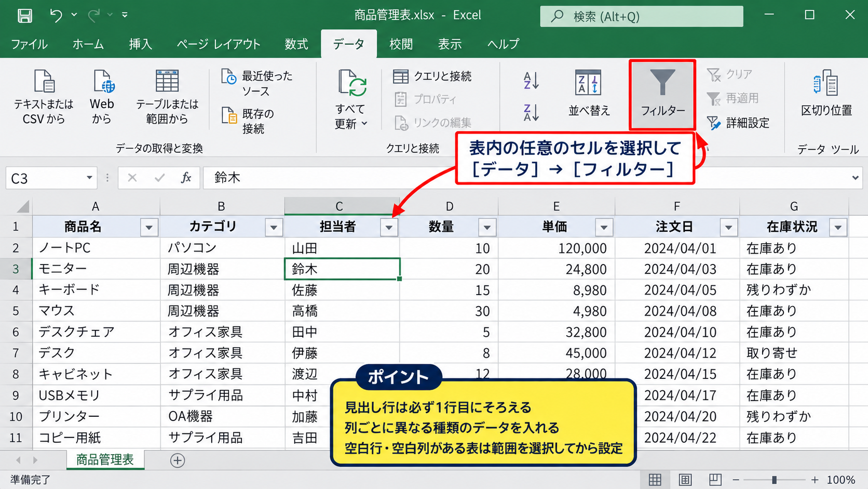
Task: Open the ファイル menu
Action: click(29, 44)
